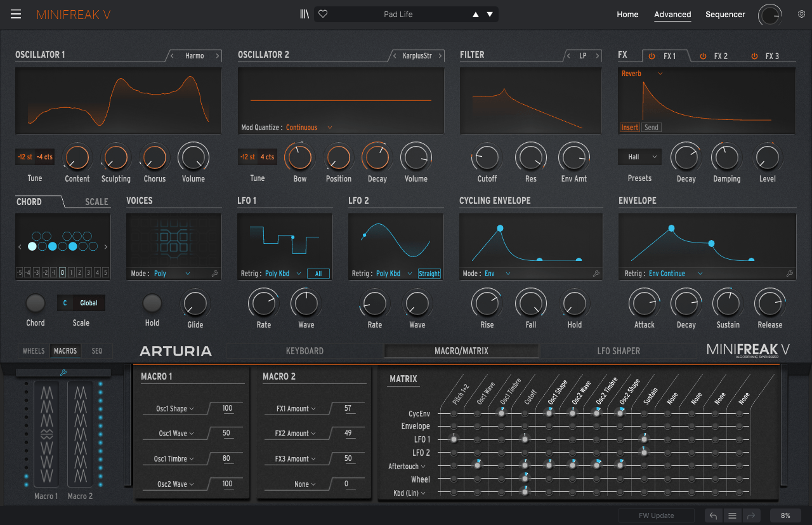Click the redo arrow at the bottom right

pyautogui.click(x=752, y=515)
